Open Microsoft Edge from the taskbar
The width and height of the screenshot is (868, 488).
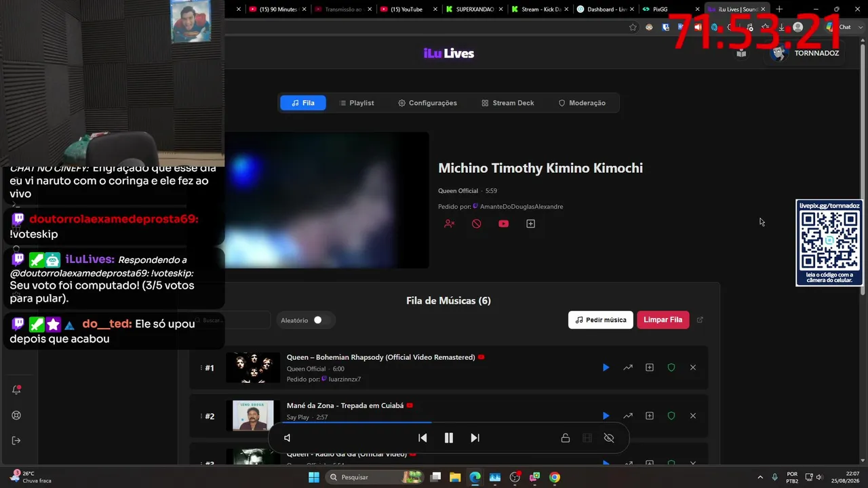[x=475, y=477]
